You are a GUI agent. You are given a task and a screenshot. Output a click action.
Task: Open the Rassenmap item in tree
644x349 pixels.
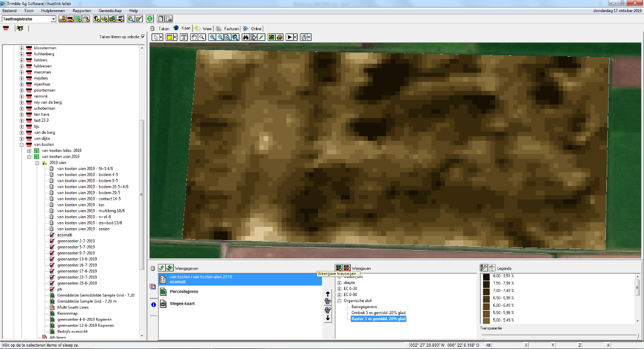pyautogui.click(x=67, y=313)
